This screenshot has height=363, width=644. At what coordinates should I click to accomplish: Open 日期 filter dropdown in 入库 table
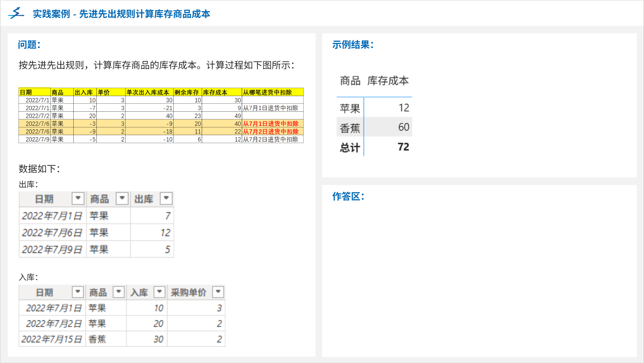coord(77,292)
